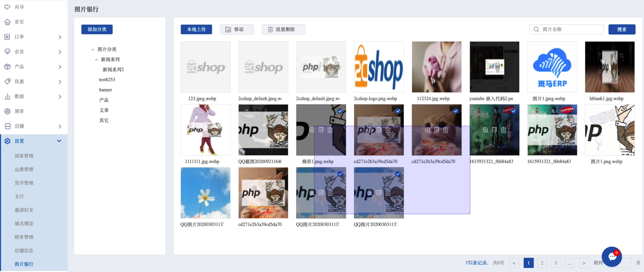Expand the 优惠 menu chevron

(60, 82)
